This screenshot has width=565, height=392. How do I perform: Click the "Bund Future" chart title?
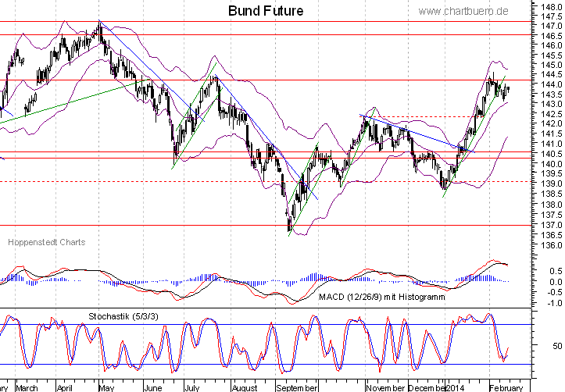[266, 11]
